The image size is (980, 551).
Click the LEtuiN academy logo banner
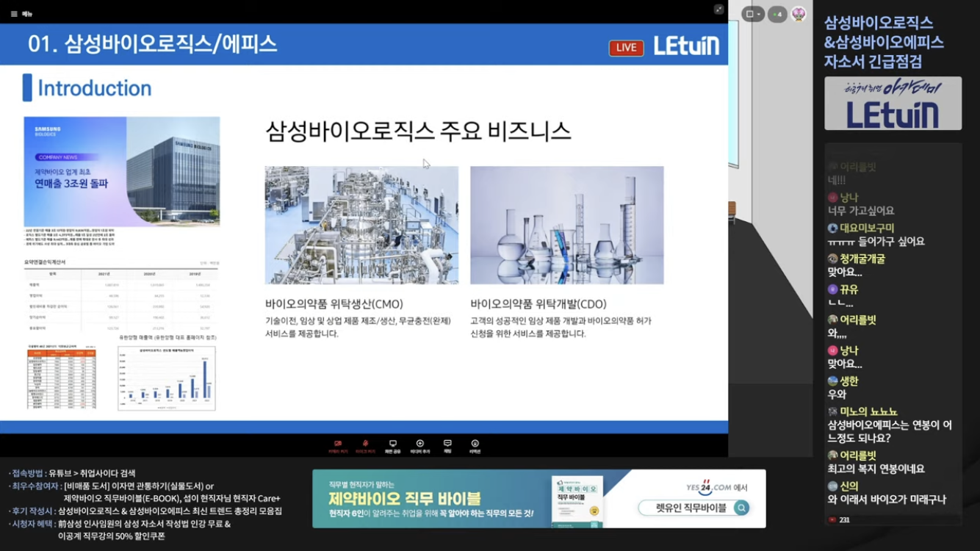893,104
